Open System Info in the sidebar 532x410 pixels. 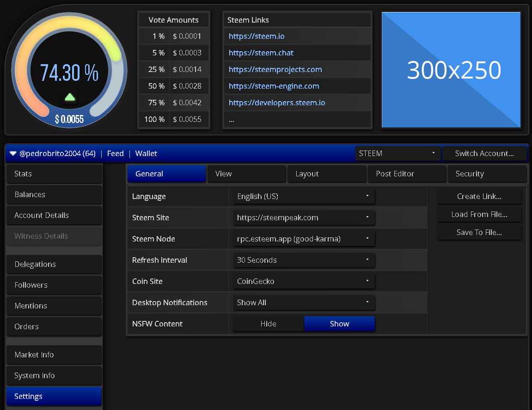[54, 375]
